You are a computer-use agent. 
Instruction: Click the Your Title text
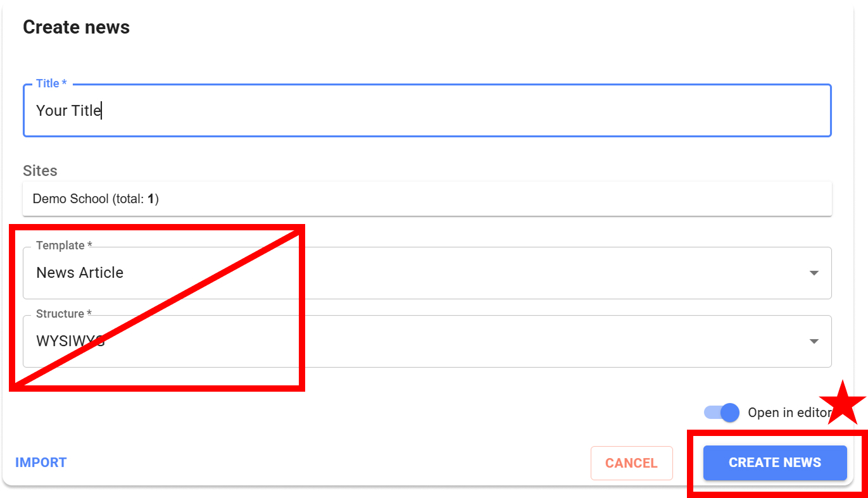coord(68,111)
